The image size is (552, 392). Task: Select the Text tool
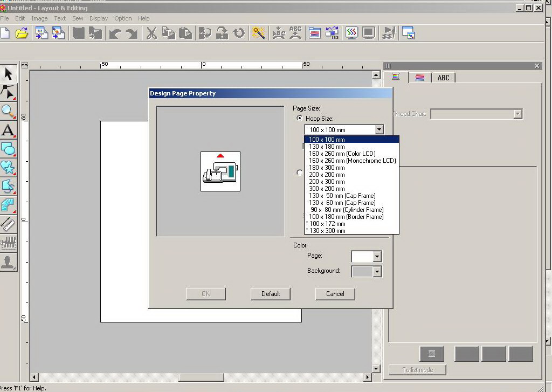[x=8, y=130]
